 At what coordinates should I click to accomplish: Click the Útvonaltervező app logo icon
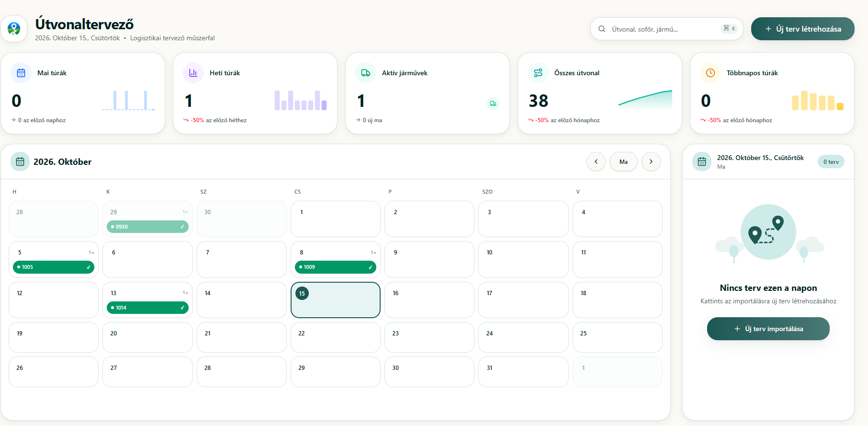(x=14, y=29)
